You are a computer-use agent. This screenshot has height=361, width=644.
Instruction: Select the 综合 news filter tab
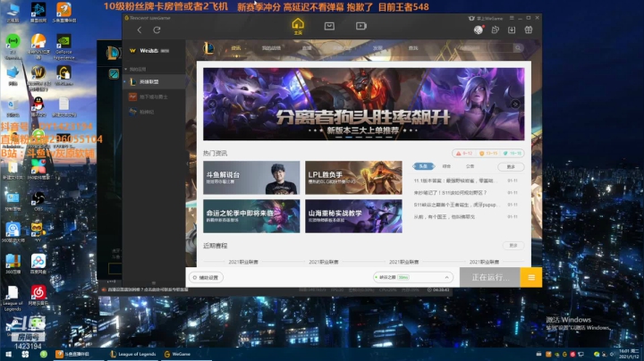(x=446, y=166)
